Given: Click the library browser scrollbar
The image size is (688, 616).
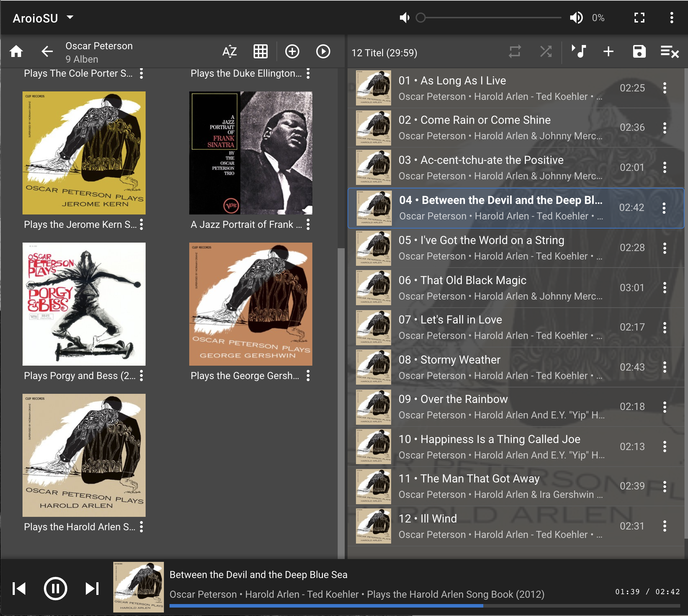Looking at the screenshot, I should [341, 404].
